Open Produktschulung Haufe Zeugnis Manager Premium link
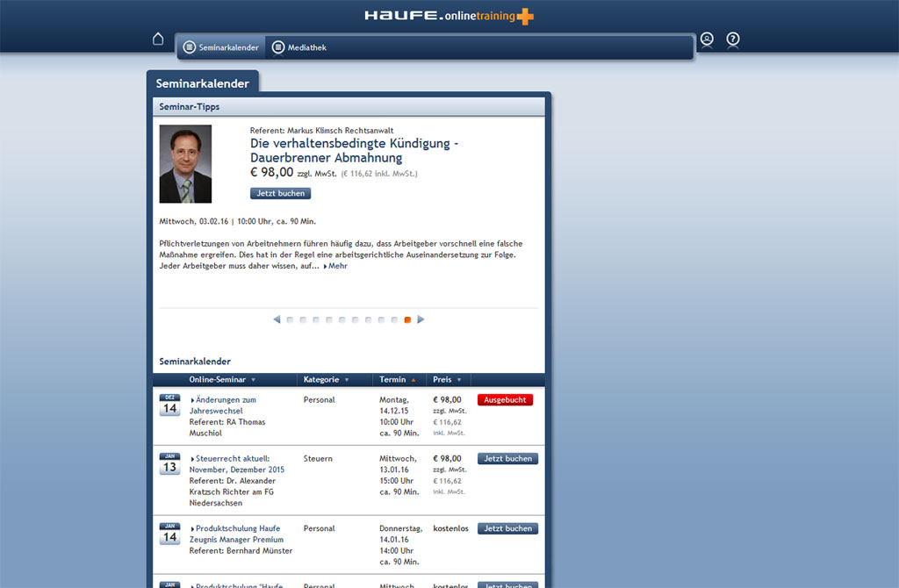 [236, 534]
